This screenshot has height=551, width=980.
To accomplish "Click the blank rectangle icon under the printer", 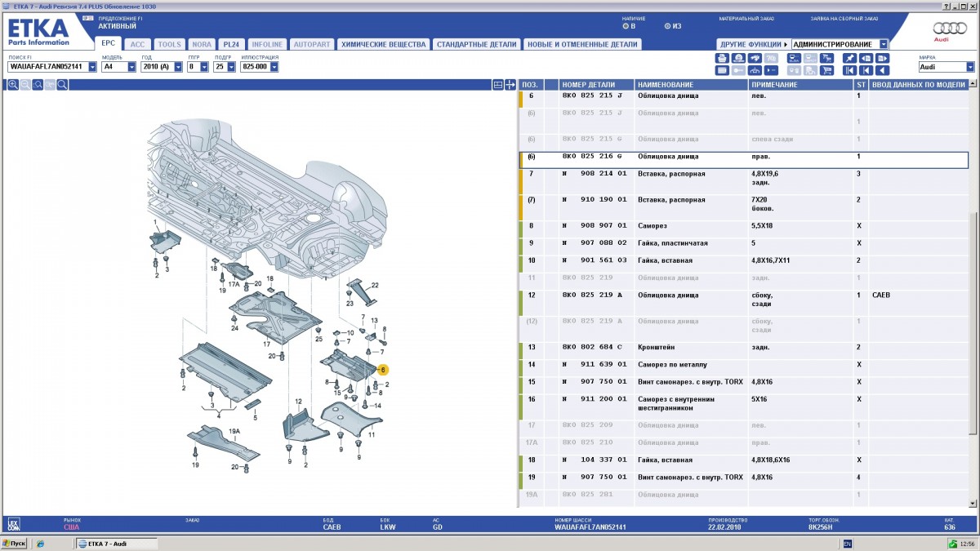I will pos(722,70).
